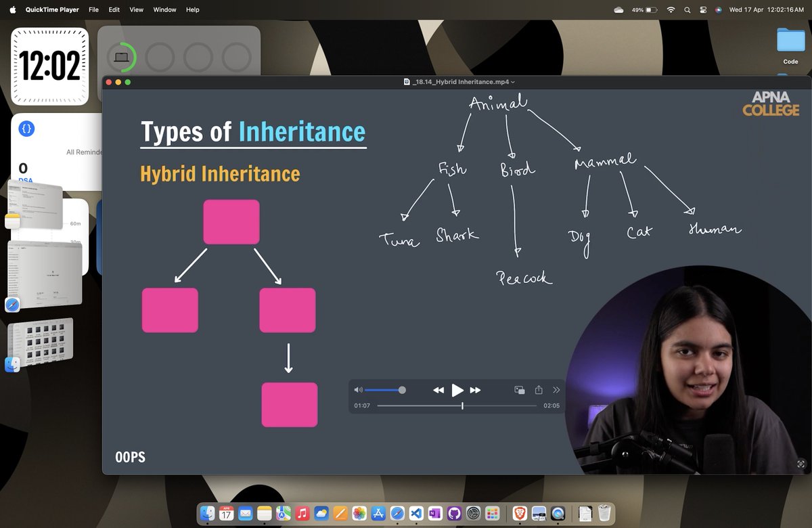Image resolution: width=812 pixels, height=528 pixels.
Task: Open the Apple menu
Action: click(x=12, y=9)
